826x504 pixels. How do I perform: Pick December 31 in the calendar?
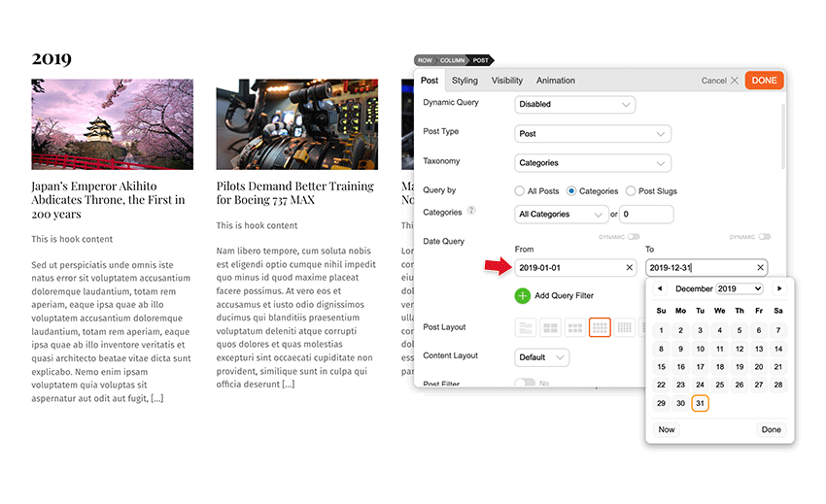point(700,403)
